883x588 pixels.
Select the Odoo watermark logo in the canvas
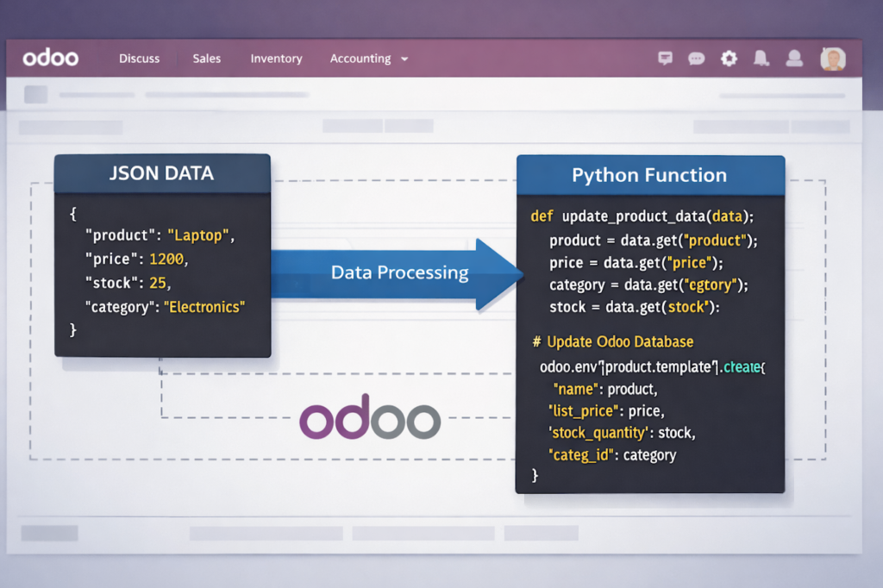click(x=370, y=417)
